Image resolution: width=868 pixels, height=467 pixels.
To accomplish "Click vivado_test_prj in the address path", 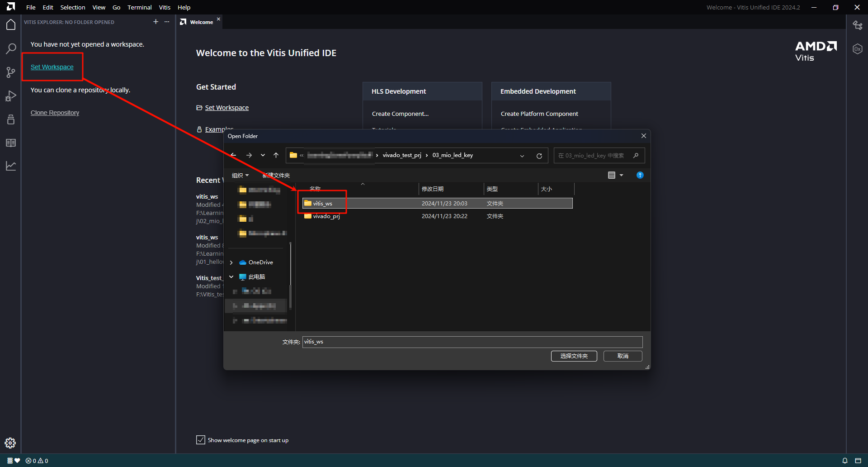I will [x=402, y=155].
